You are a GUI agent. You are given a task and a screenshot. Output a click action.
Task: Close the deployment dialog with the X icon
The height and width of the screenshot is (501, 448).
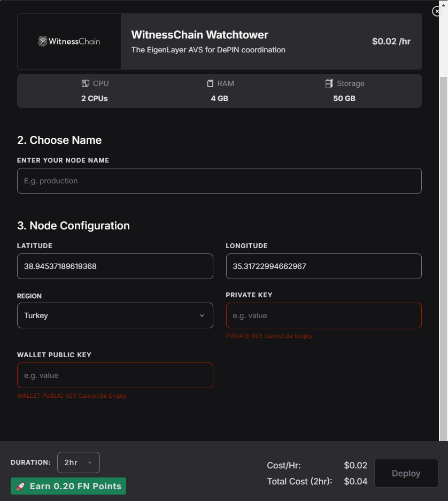tap(436, 11)
